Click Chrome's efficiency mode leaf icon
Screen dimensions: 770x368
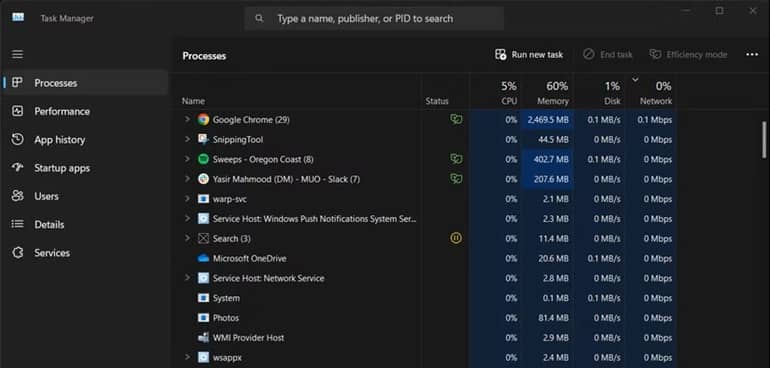[456, 119]
